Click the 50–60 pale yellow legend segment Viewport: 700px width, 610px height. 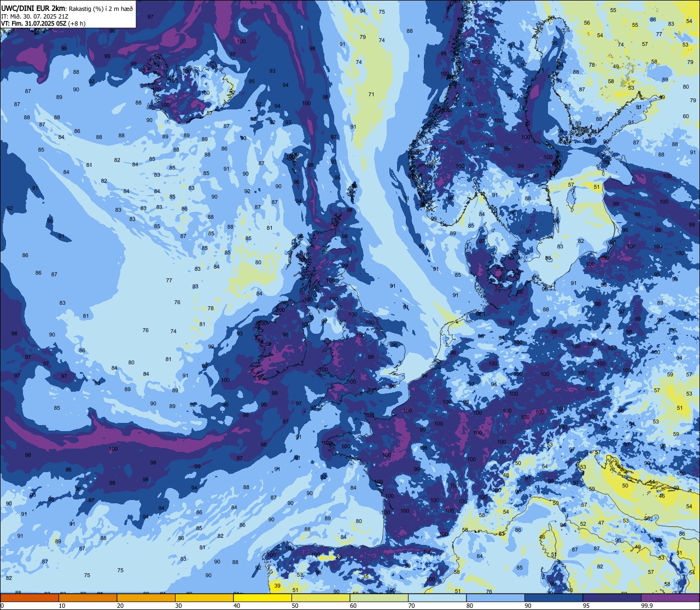(320, 597)
